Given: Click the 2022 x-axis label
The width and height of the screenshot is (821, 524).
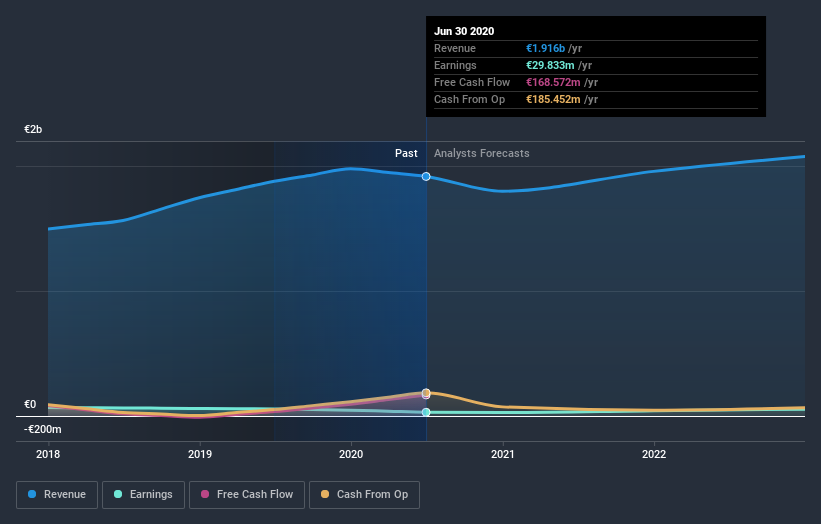Looking at the screenshot, I should point(654,454).
